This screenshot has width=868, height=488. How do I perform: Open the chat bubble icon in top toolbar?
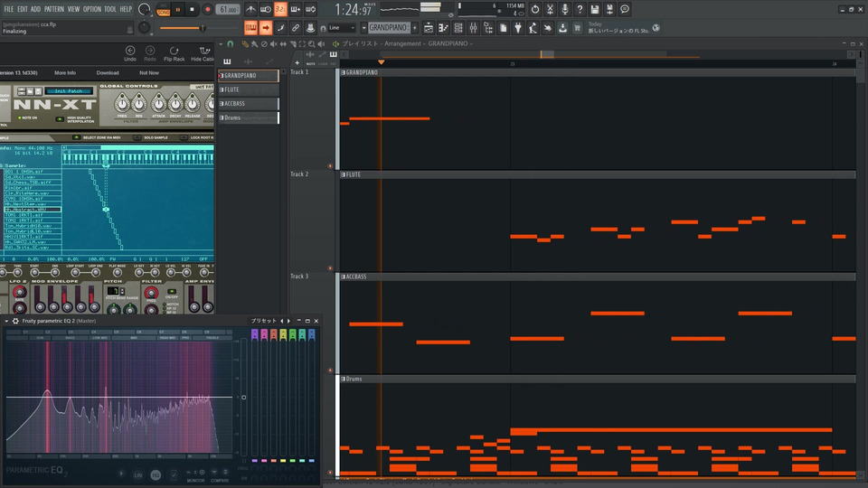(625, 9)
